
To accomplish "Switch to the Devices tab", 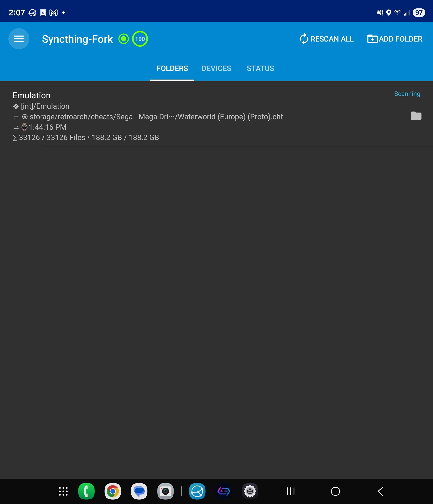I will click(216, 68).
